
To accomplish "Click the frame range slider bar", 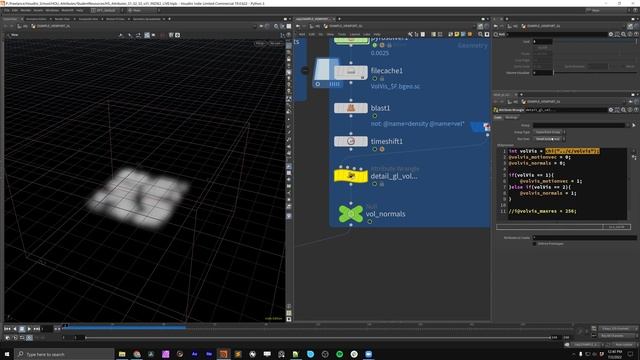I will pyautogui.click(x=318, y=338).
